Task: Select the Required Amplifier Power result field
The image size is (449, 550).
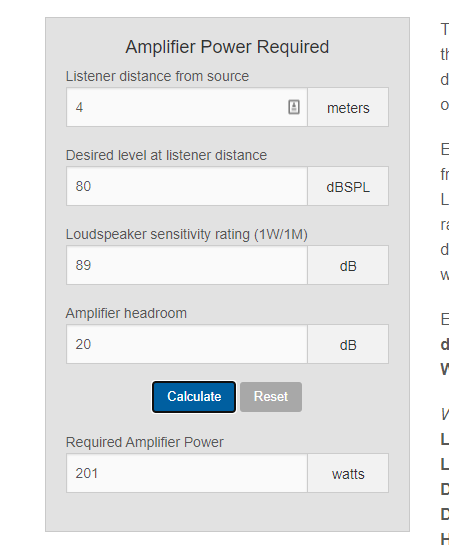Action: pos(187,473)
